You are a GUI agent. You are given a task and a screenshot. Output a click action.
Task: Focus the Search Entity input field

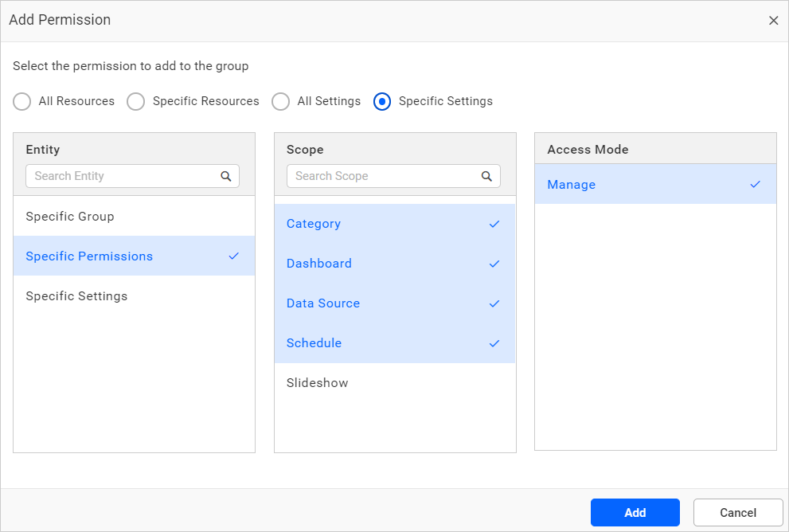tap(123, 176)
